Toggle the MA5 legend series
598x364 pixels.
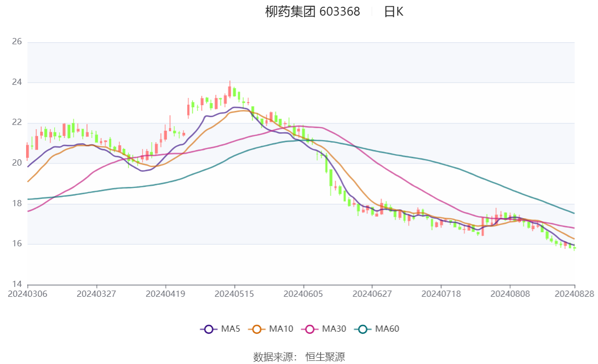(x=220, y=329)
